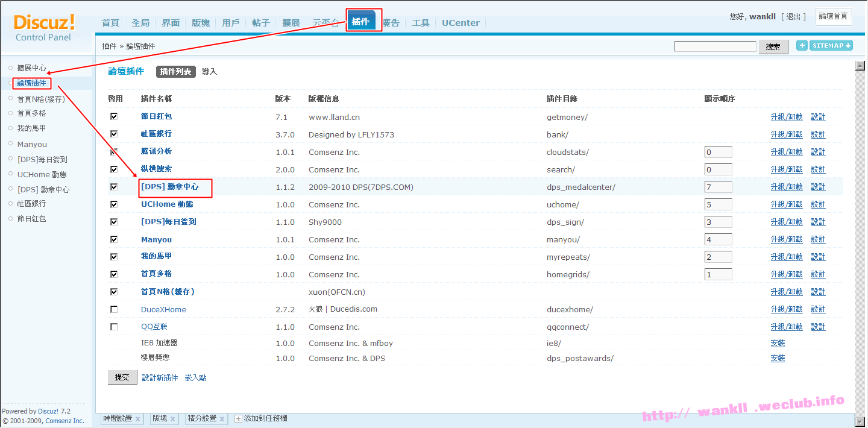The width and height of the screenshot is (868, 428).
Task: Click 安裝 for IE8 加速器
Action: (778, 343)
